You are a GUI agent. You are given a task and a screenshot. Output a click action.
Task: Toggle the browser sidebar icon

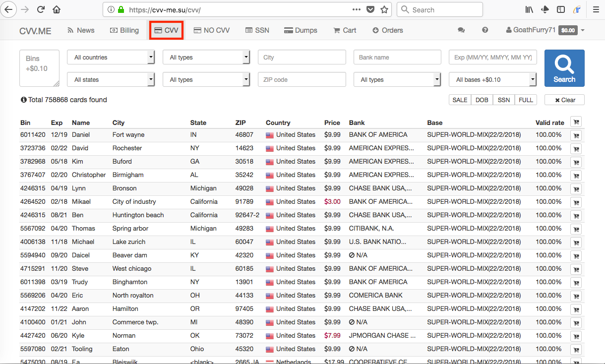tap(561, 9)
